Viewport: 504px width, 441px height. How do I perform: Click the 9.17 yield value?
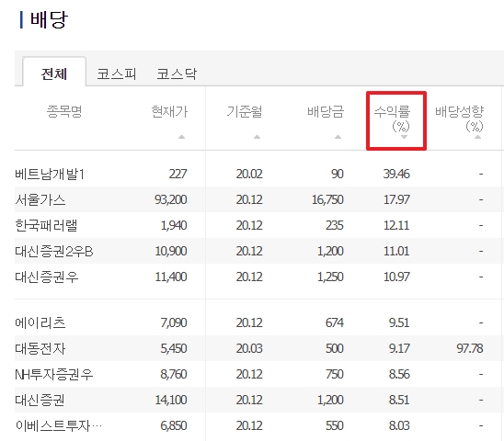tap(399, 348)
